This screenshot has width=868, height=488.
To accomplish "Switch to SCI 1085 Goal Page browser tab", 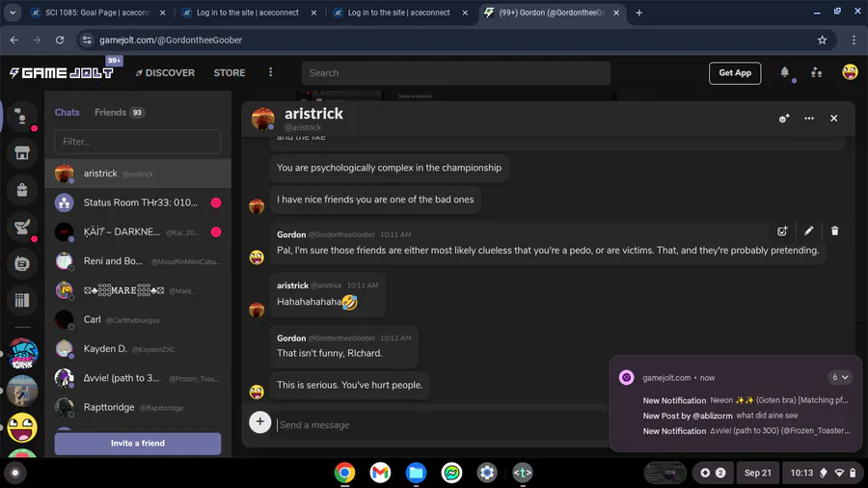I will [97, 13].
